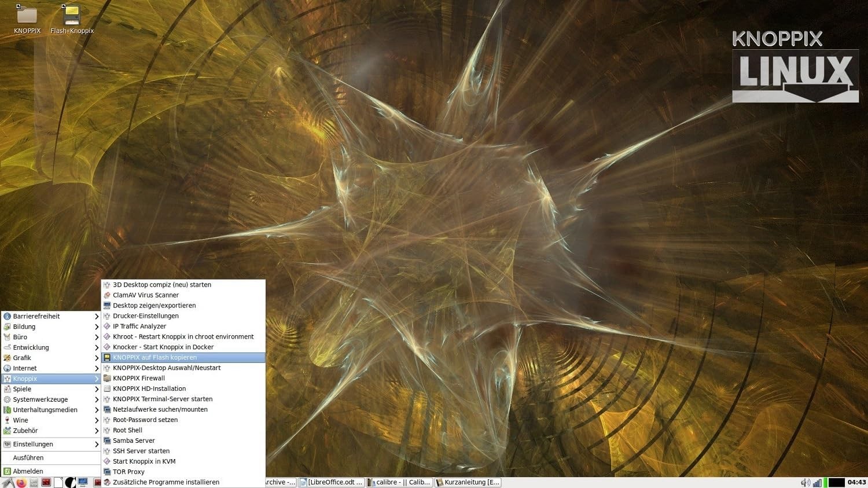The width and height of the screenshot is (868, 488).
Task: Click the 04:43 clock in the taskbar
Action: click(x=856, y=483)
